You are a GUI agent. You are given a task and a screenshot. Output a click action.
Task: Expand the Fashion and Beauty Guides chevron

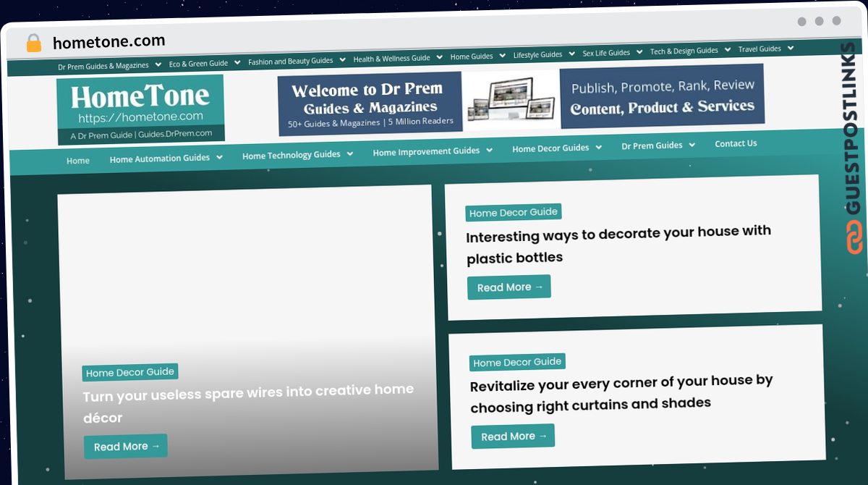[342, 60]
